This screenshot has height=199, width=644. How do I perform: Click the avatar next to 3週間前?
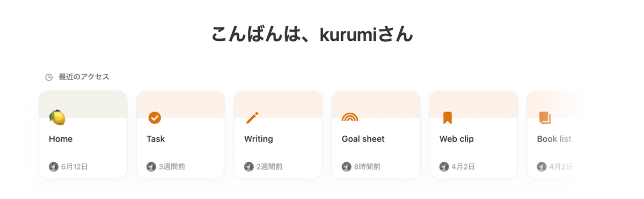click(151, 167)
